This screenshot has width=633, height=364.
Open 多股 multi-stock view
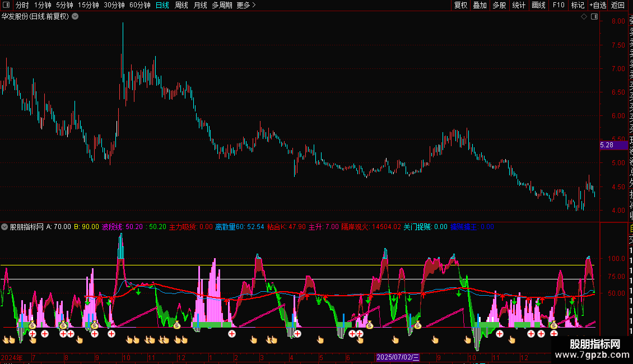[x=499, y=5]
